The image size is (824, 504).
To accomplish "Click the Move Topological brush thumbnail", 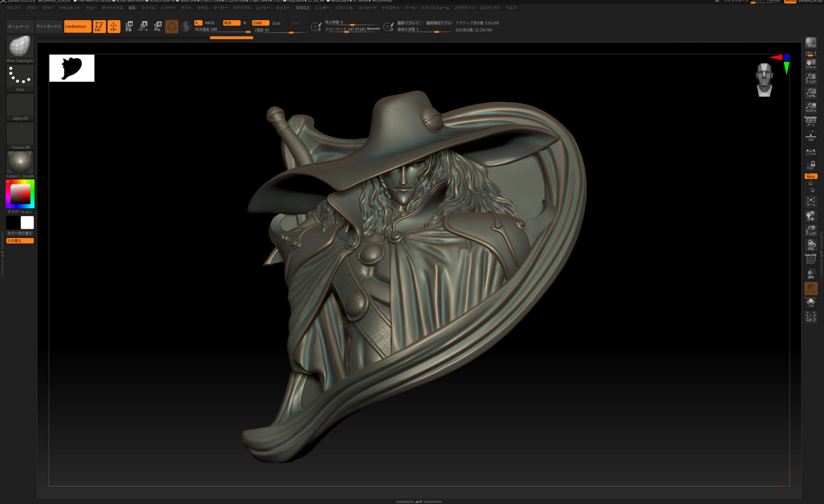I will click(20, 49).
